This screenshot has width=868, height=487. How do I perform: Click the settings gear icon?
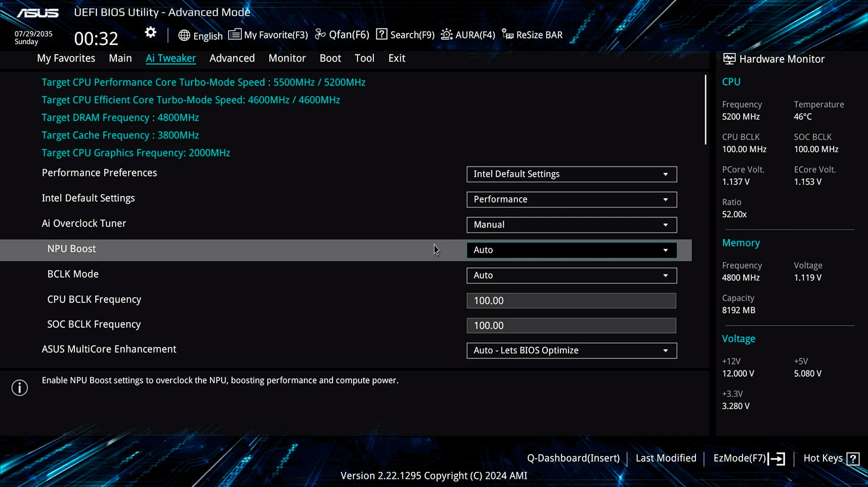150,33
